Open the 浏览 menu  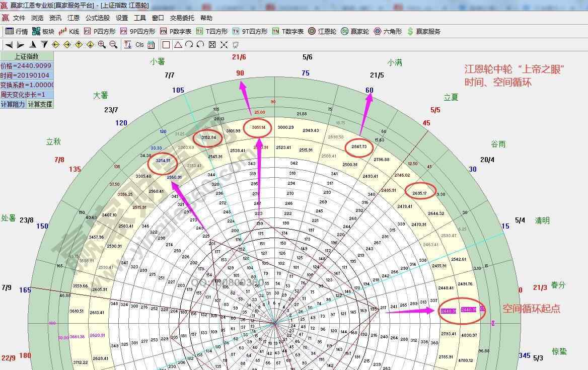(37, 18)
